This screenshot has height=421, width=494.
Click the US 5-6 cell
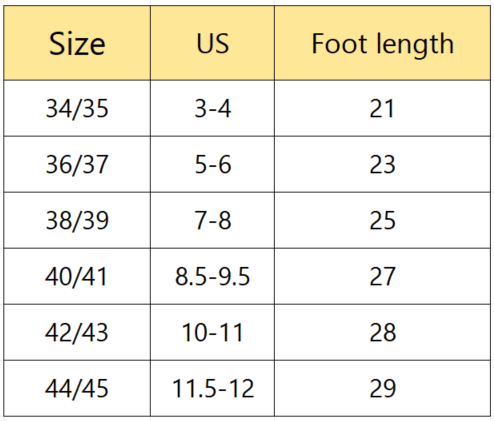click(x=212, y=164)
